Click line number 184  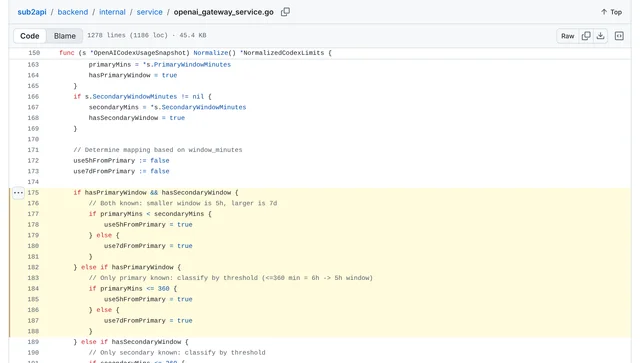pos(33,289)
